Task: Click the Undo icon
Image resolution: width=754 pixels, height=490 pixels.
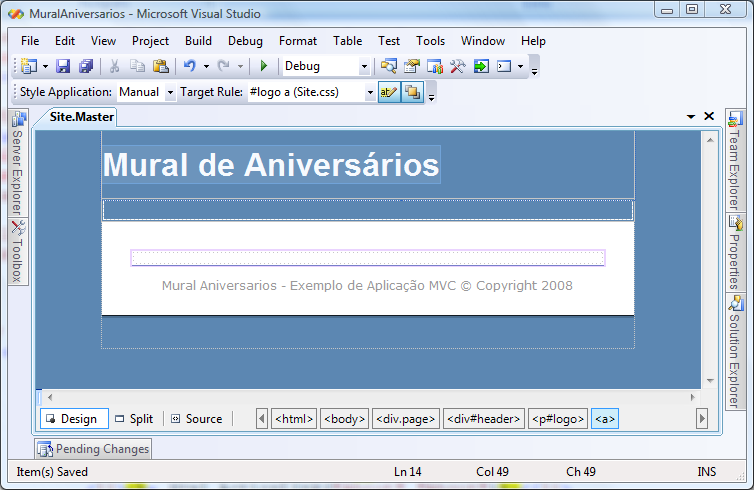Action: 189,66
